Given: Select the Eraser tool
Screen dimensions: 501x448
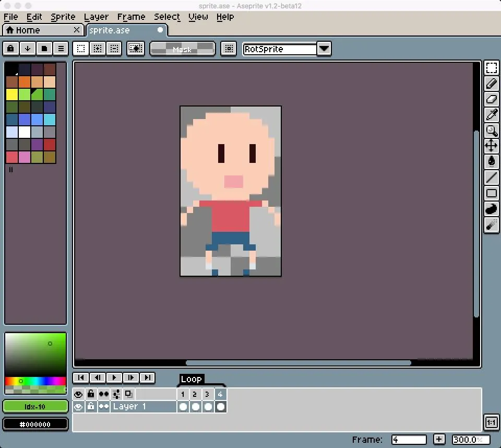Looking at the screenshot, I should tap(491, 99).
